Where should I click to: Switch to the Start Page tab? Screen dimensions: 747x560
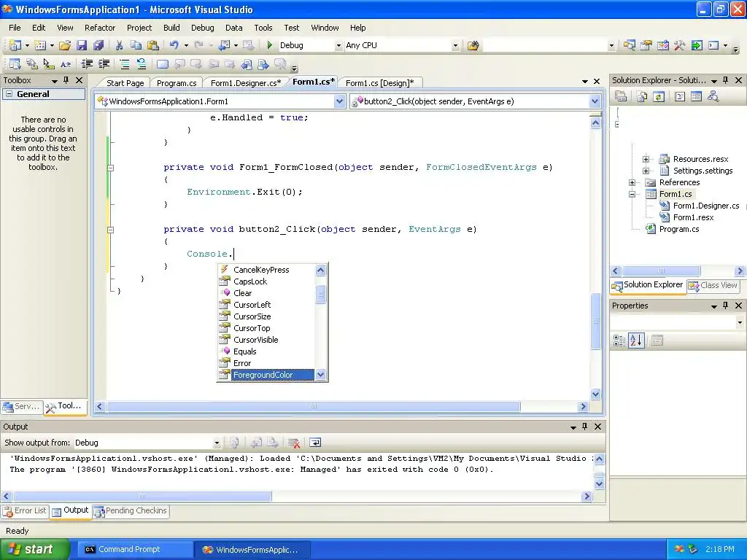tap(125, 83)
